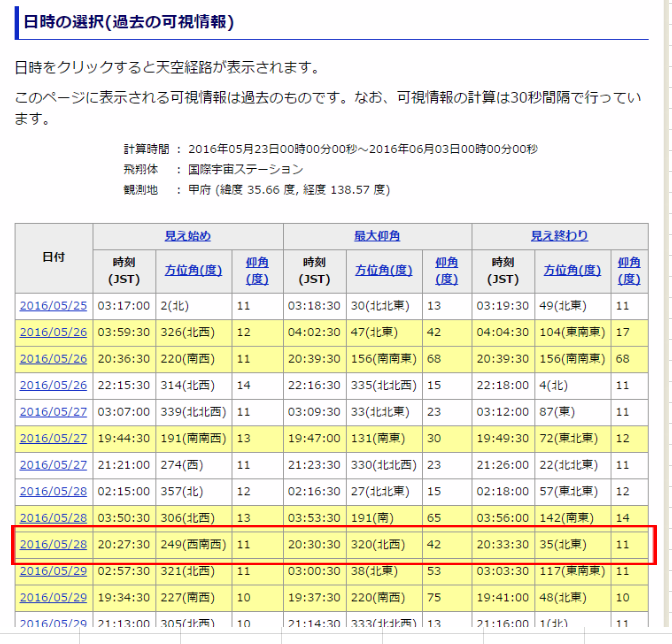Click 方位角(度) link under 見え始め
The width and height of the screenshot is (672, 644).
point(193,270)
